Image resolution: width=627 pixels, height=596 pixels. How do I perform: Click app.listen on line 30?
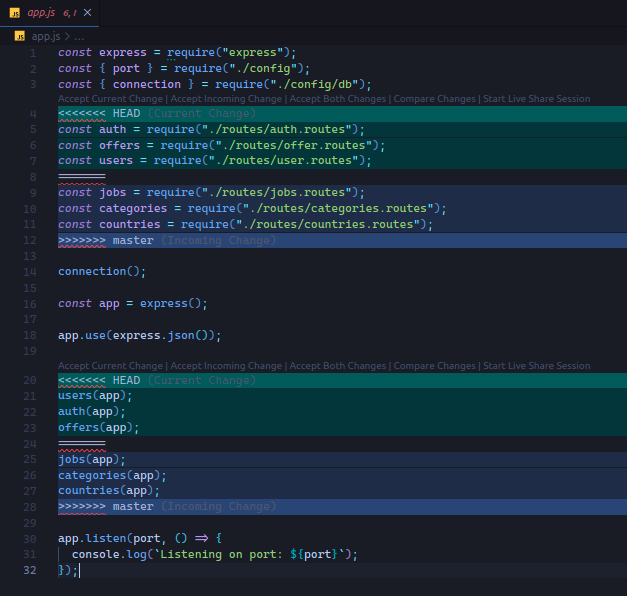tap(92, 539)
